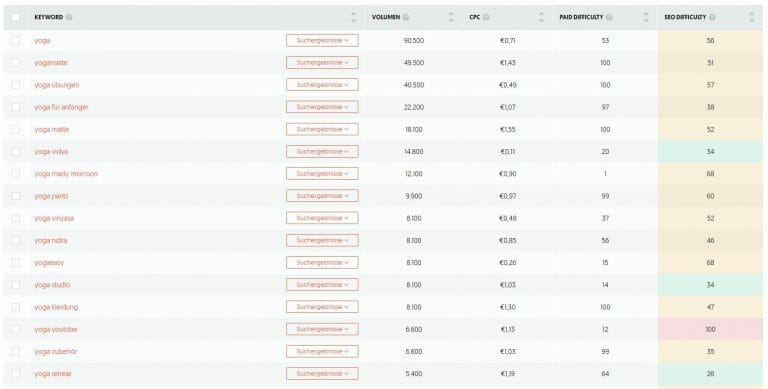
Task: Open Suchergebnisse dropdown for yoga nidra
Action: pos(322,241)
